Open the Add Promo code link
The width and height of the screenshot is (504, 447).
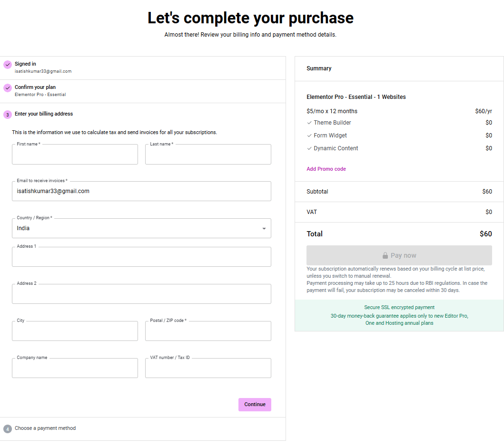pyautogui.click(x=326, y=169)
